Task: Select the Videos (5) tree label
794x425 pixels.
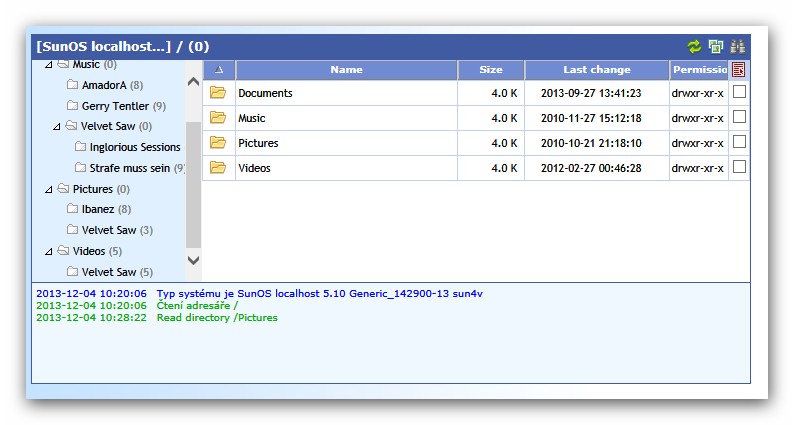Action: [x=97, y=251]
